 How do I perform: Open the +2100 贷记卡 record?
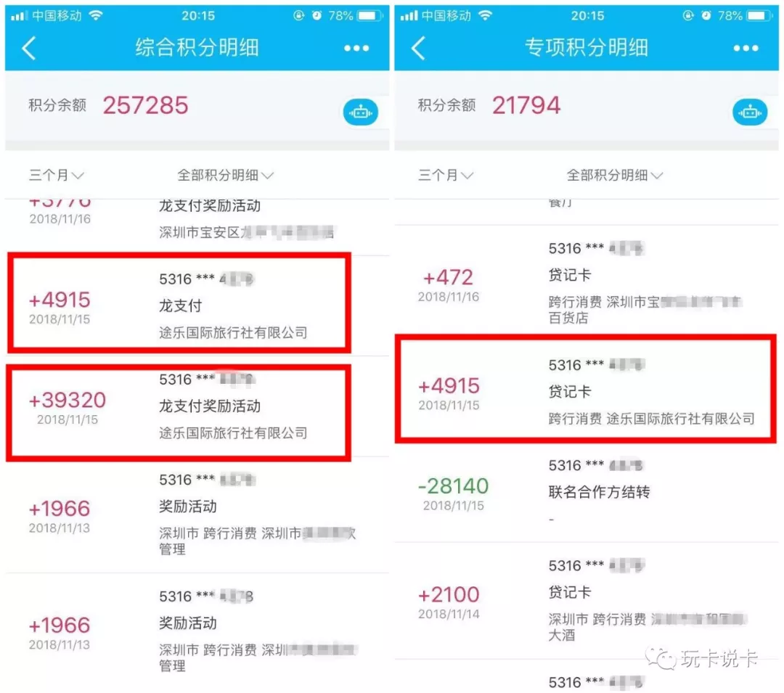click(586, 601)
